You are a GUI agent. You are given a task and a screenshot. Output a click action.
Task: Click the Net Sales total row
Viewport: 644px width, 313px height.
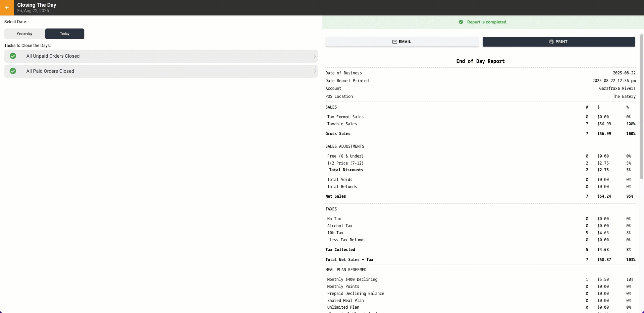(480, 196)
